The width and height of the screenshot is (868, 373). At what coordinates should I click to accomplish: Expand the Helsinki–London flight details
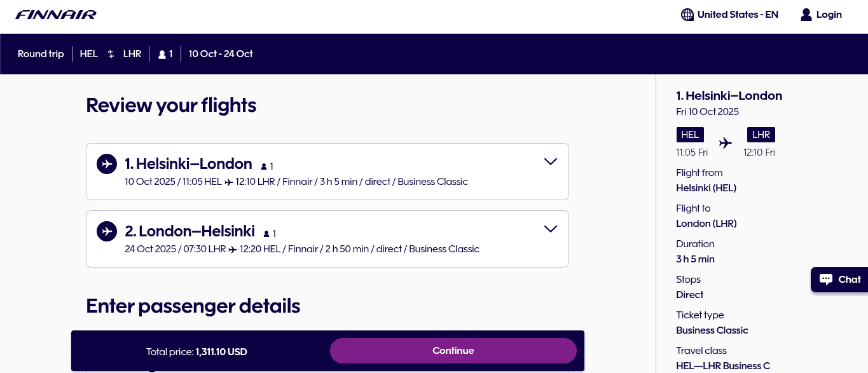(x=550, y=161)
